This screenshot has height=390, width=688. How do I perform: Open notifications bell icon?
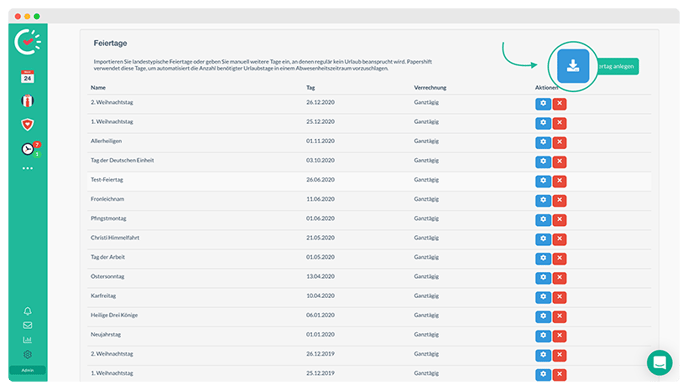27,311
